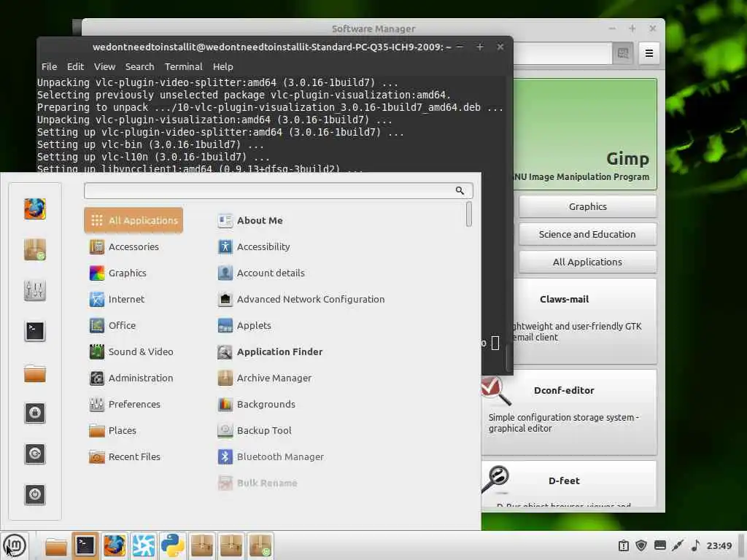Screen dimensions: 747x560
Task: Open the folder launcher in the taskbar
Action: tap(55, 545)
